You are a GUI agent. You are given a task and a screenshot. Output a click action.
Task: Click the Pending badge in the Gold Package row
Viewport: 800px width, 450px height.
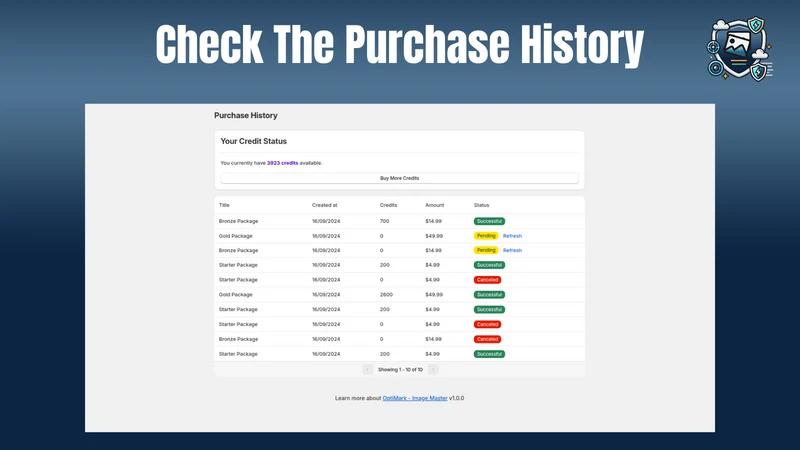point(486,236)
